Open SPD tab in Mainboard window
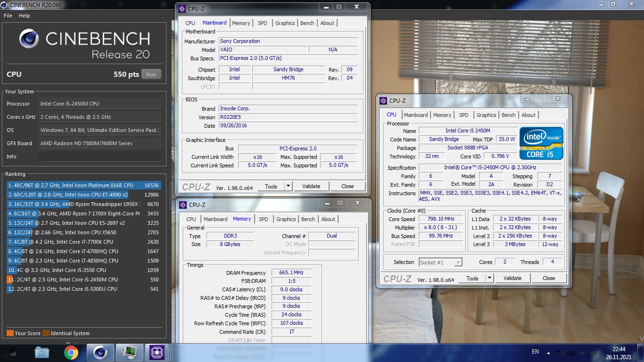The image size is (644, 362). pos(263,23)
